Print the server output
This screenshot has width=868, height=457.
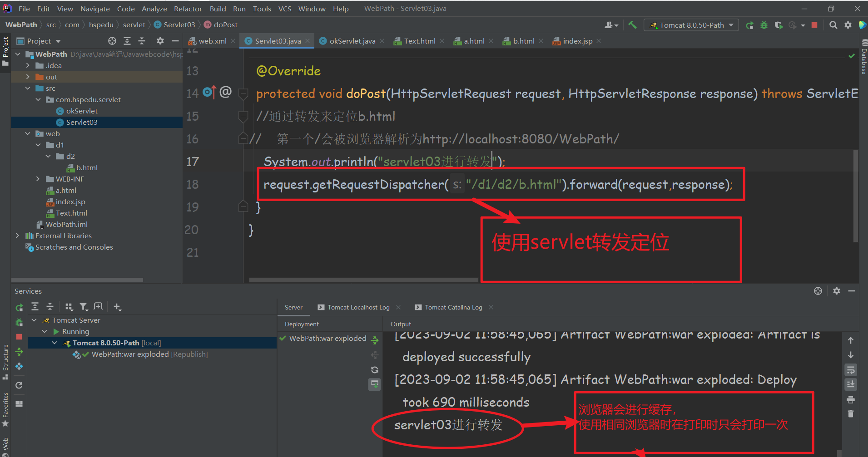click(x=851, y=399)
